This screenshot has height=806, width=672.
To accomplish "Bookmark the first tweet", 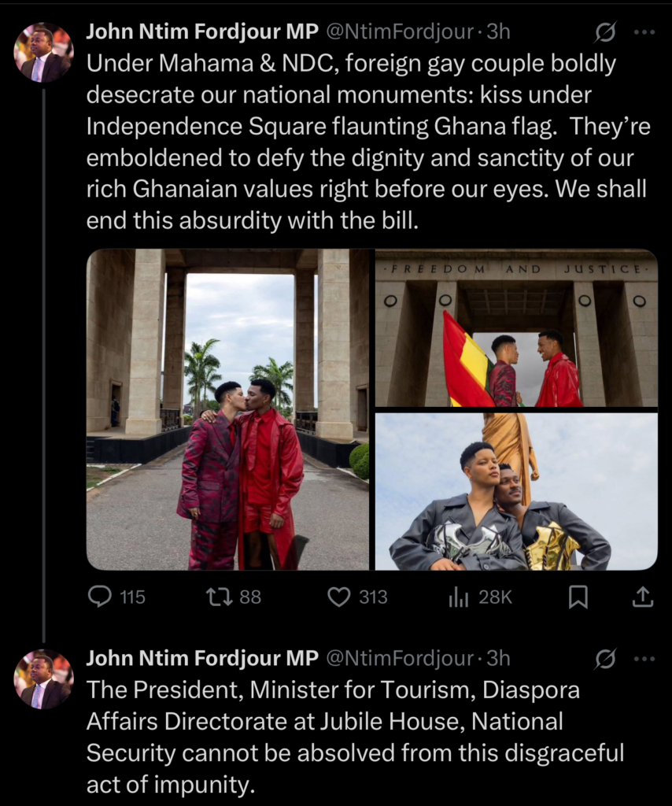I will point(578,597).
